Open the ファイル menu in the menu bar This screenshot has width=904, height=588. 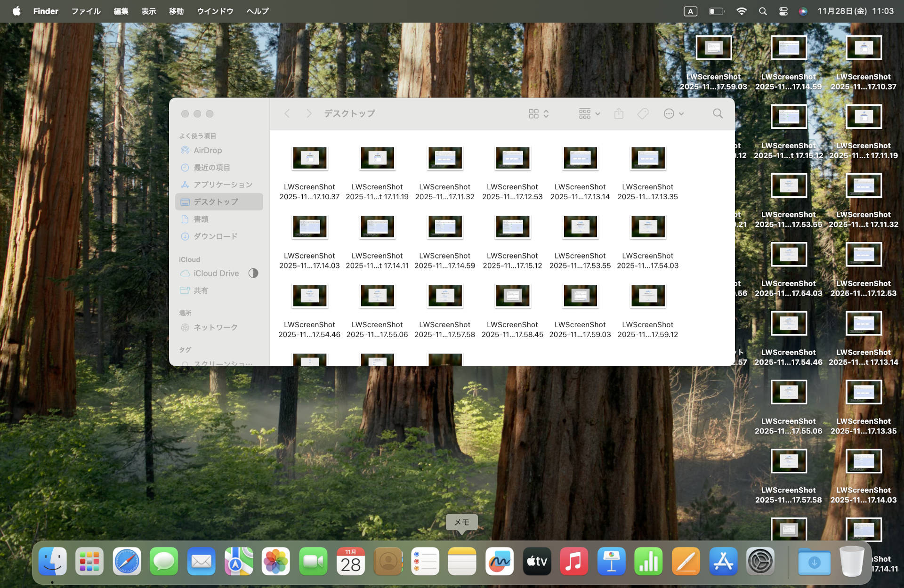pyautogui.click(x=85, y=11)
